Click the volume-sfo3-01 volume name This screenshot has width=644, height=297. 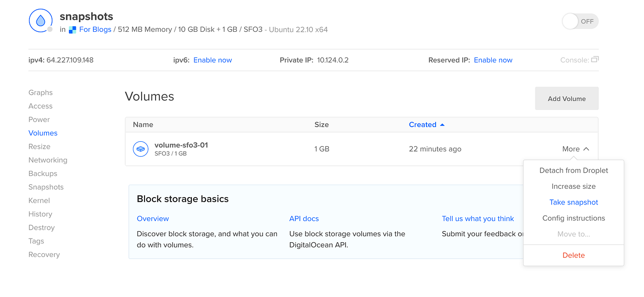click(x=181, y=145)
